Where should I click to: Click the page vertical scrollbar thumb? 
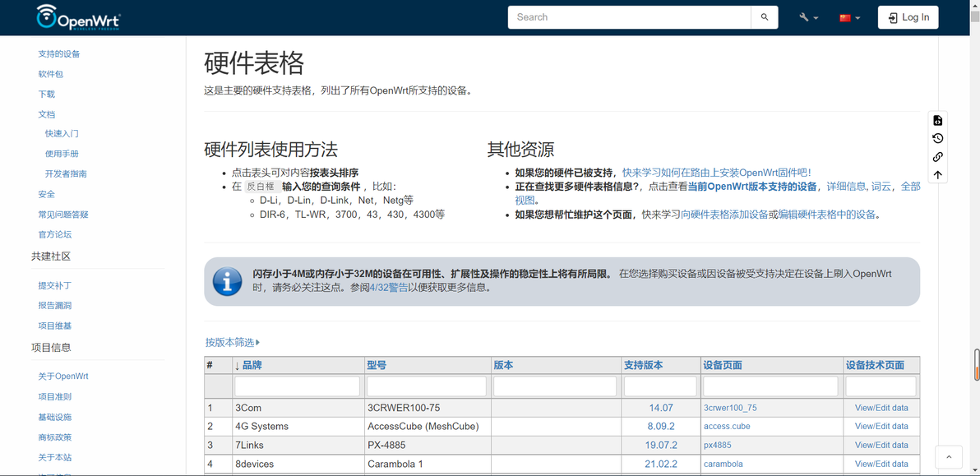tap(976, 364)
